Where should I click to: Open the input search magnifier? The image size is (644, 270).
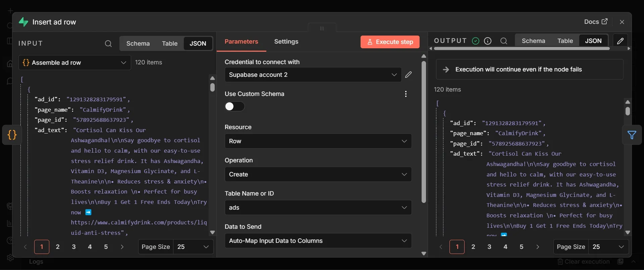pyautogui.click(x=108, y=44)
